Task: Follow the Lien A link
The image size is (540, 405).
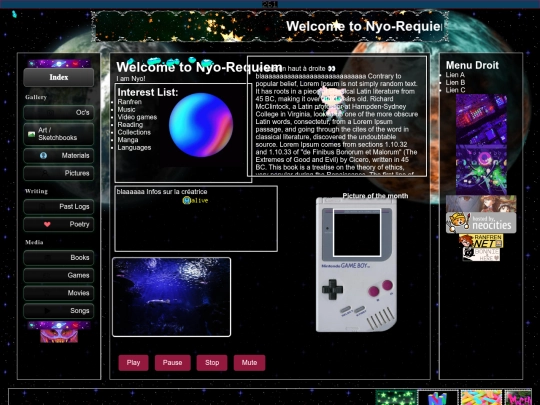Action: click(455, 75)
